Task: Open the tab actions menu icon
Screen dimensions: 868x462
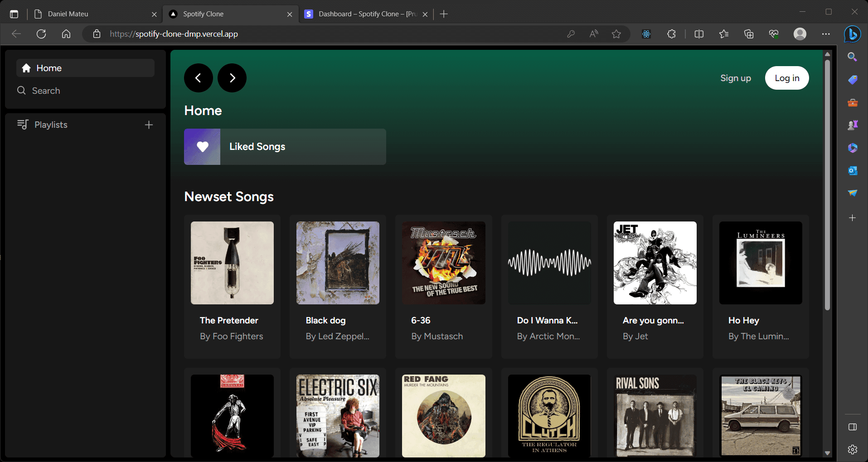Action: coord(14,14)
